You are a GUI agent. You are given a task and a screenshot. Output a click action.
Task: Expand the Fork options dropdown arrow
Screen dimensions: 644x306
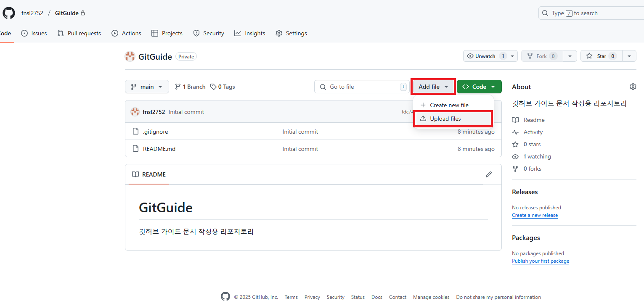(x=570, y=56)
